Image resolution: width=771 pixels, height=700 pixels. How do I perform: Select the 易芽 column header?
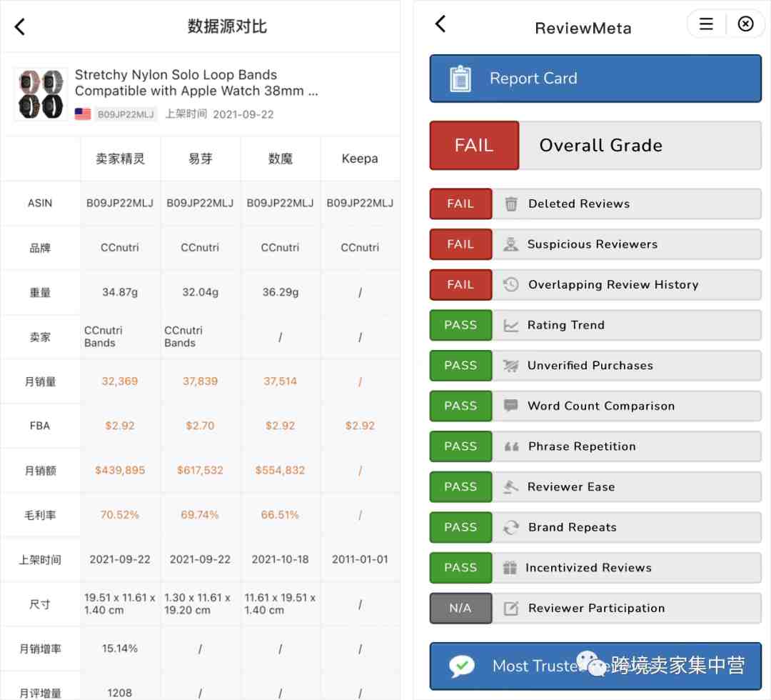pos(200,159)
